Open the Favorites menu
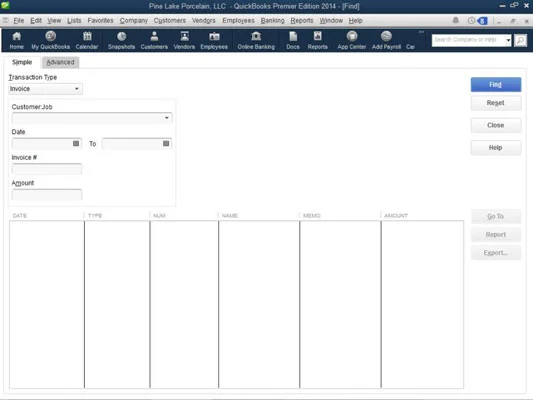 [x=100, y=20]
